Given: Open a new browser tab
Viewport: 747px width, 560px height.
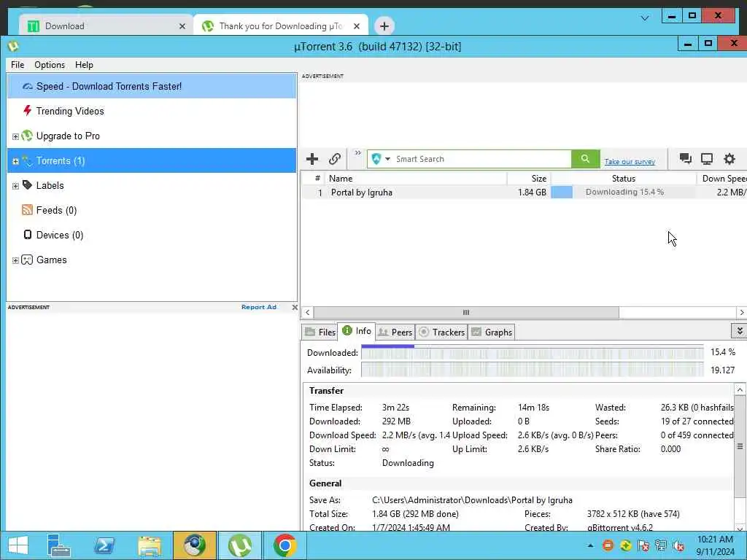Looking at the screenshot, I should pos(384,26).
